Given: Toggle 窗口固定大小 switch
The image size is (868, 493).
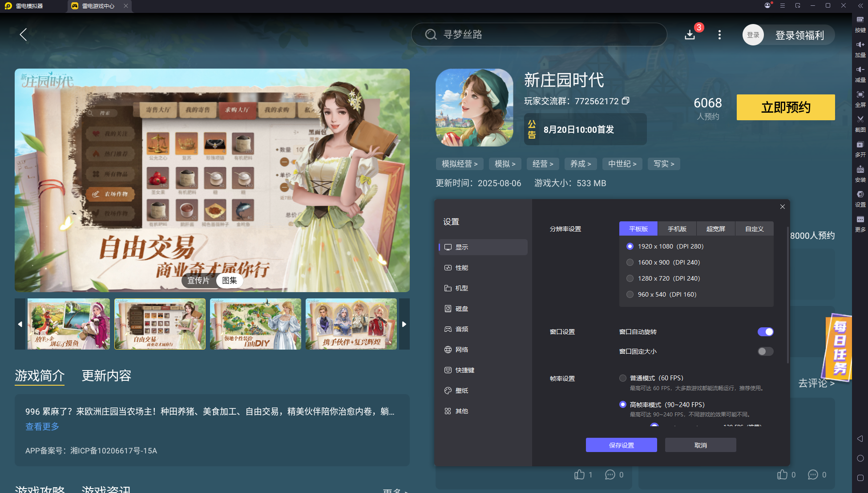Looking at the screenshot, I should [x=766, y=351].
